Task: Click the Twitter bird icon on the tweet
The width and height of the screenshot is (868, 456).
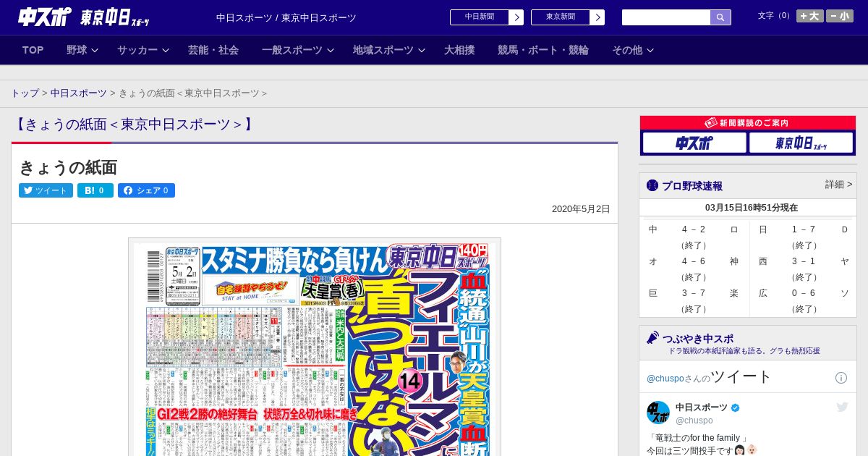Action: (x=842, y=407)
